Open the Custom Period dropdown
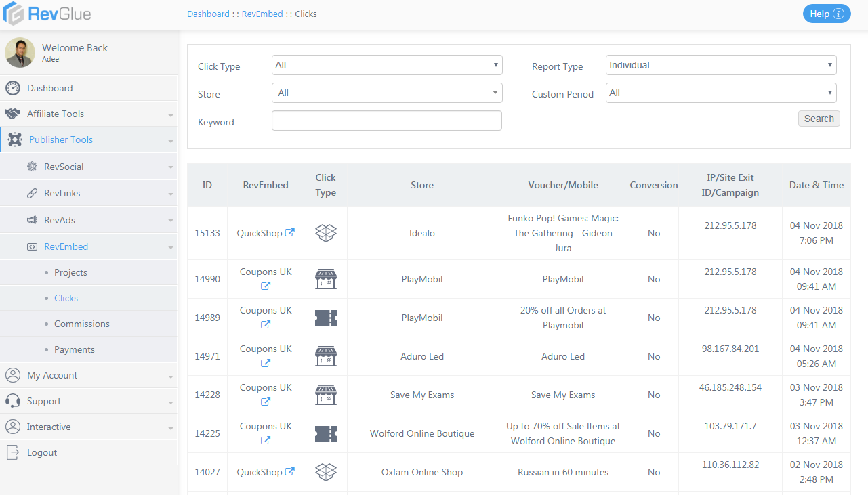 [x=721, y=93]
